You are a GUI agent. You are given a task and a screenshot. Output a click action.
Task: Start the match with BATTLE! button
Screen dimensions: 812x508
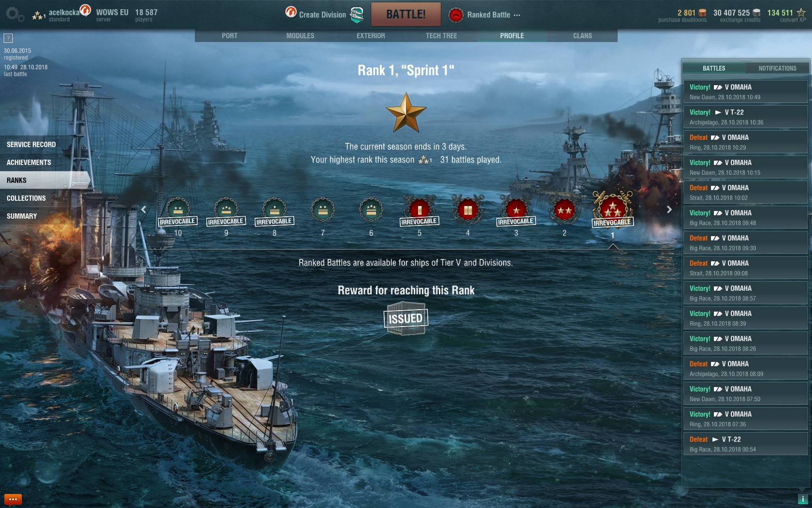point(406,14)
